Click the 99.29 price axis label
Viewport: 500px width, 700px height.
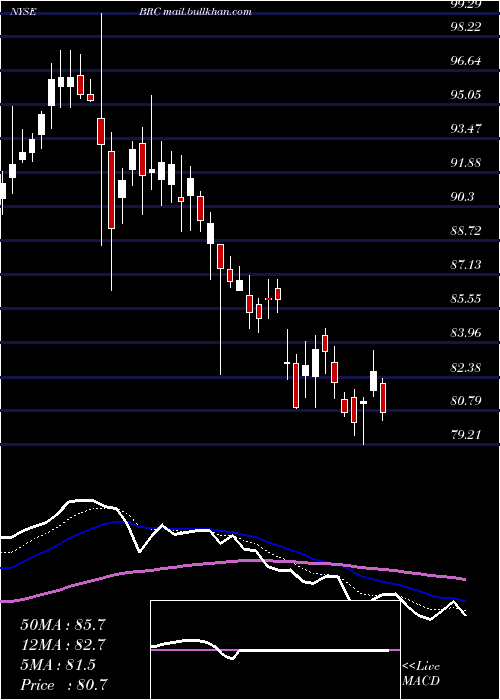(x=467, y=4)
